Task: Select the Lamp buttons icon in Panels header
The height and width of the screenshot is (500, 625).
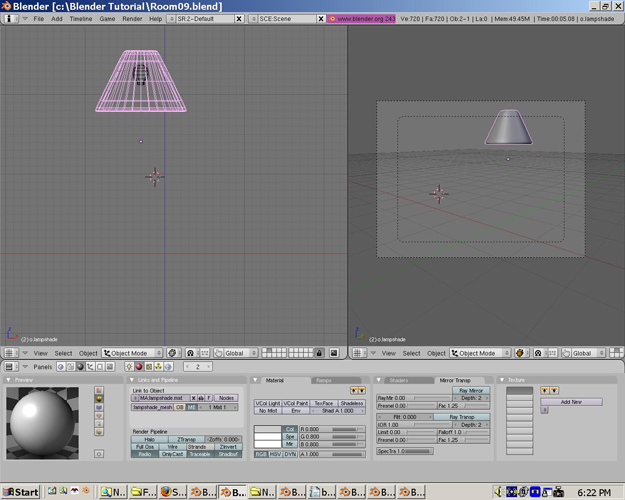Action: pos(128,367)
